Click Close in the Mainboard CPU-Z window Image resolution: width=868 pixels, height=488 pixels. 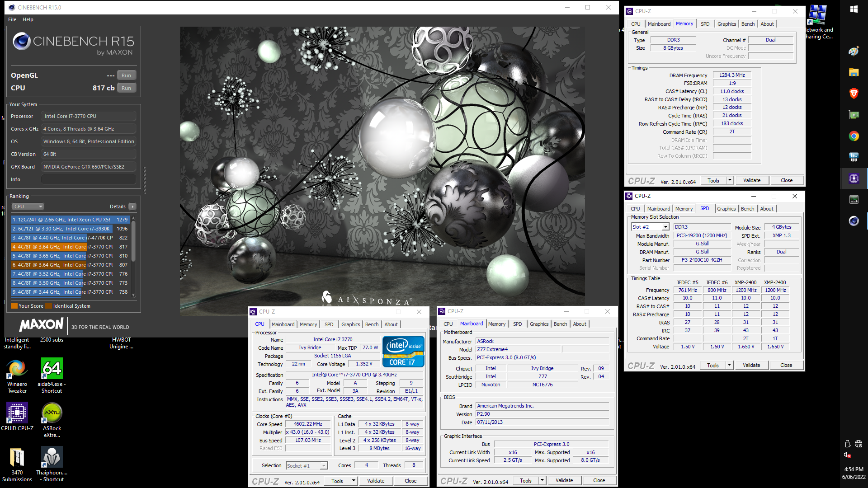599,480
